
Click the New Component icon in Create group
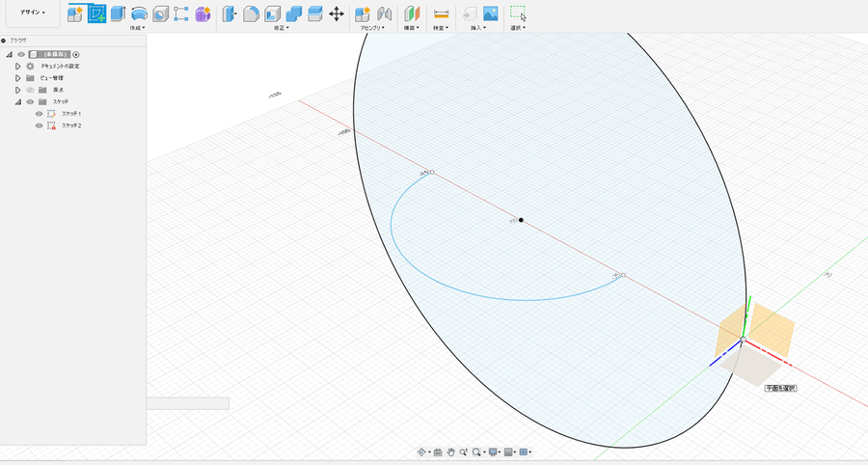[x=74, y=14]
